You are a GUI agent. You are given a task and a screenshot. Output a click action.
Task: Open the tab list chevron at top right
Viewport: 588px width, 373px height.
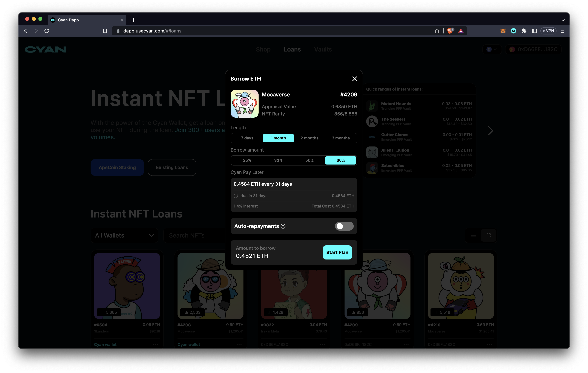(x=563, y=20)
